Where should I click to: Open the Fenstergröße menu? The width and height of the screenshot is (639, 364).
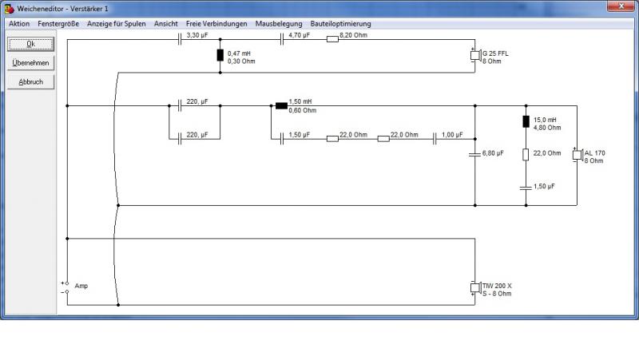click(x=58, y=24)
